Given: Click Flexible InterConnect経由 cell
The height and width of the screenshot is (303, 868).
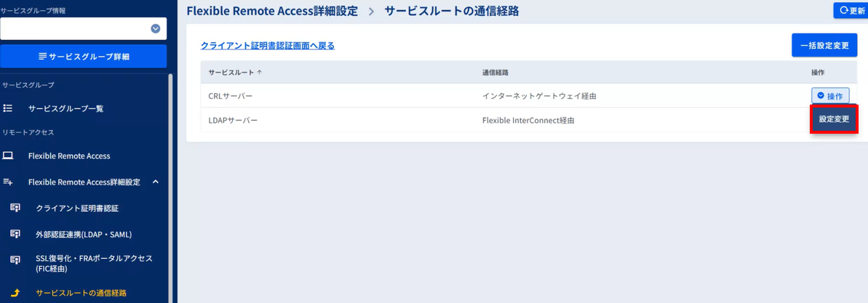Looking at the screenshot, I should pyautogui.click(x=528, y=120).
